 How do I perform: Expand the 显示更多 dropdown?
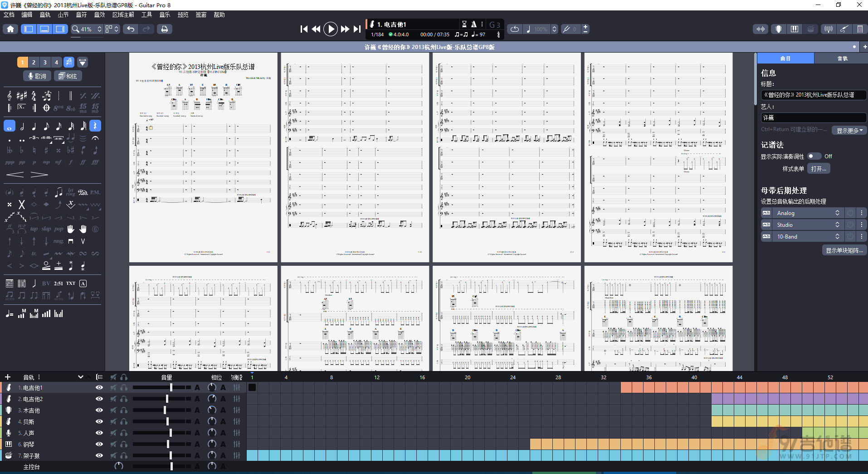(x=849, y=131)
